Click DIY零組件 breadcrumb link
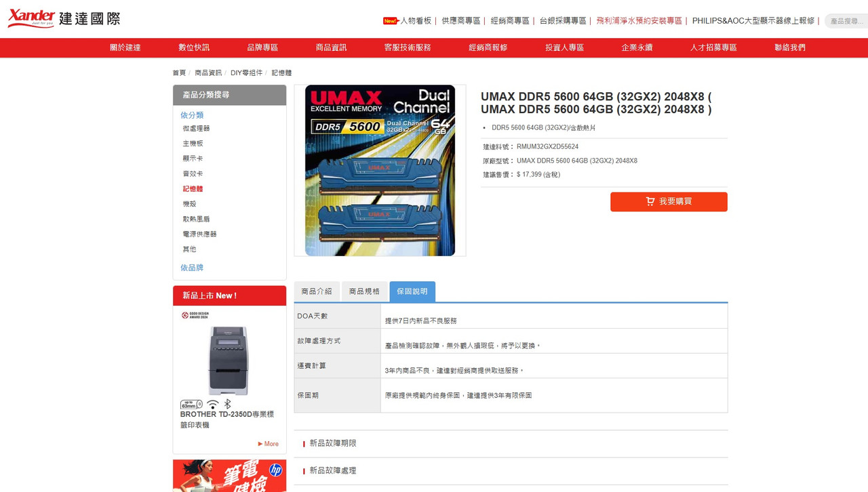 point(246,73)
